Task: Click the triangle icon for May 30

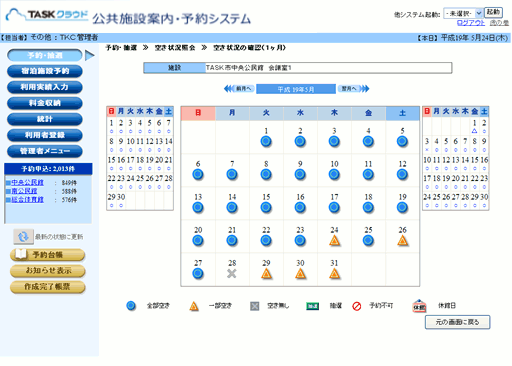Action: point(300,273)
